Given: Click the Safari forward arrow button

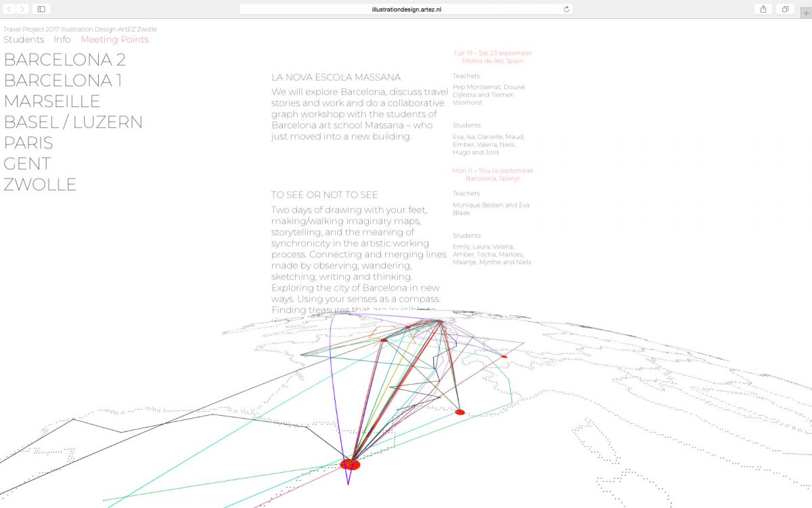Looking at the screenshot, I should point(23,9).
